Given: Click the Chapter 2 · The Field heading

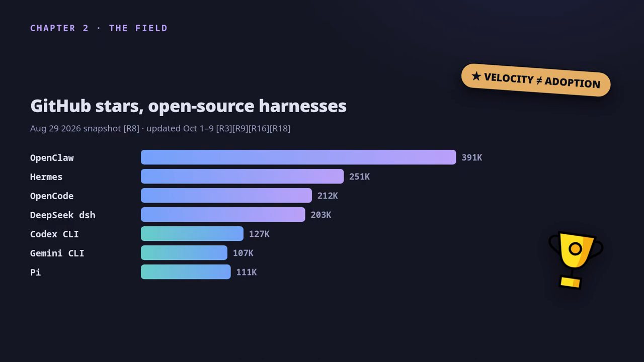Looking at the screenshot, I should (x=99, y=28).
